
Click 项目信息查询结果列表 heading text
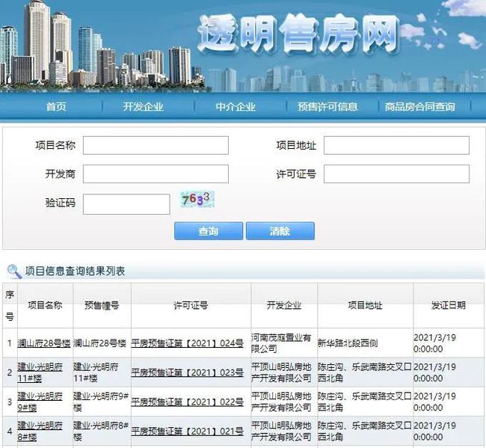[x=75, y=271]
